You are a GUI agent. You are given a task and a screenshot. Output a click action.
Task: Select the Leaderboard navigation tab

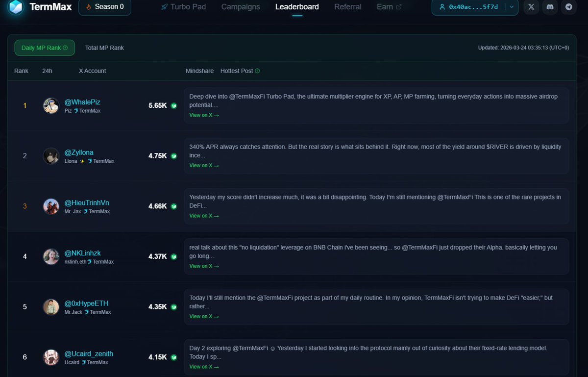297,7
